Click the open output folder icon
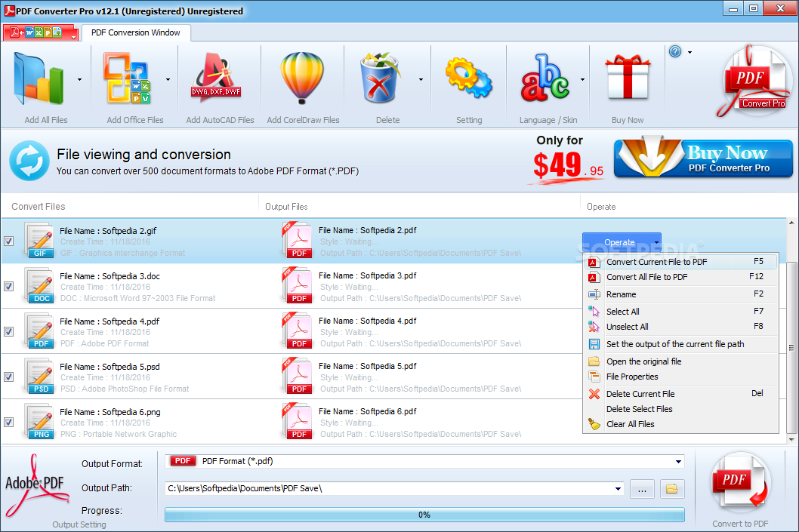799x532 pixels. [672, 489]
